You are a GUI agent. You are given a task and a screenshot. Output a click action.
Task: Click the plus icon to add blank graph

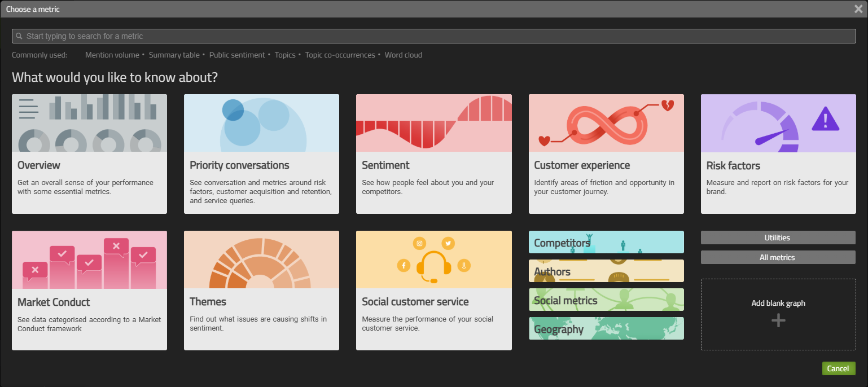778,320
